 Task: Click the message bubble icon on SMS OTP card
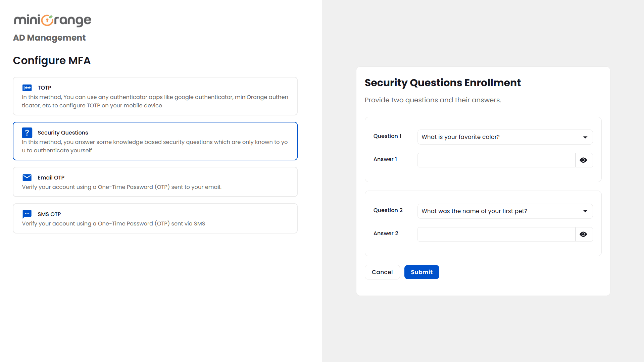pos(27,214)
